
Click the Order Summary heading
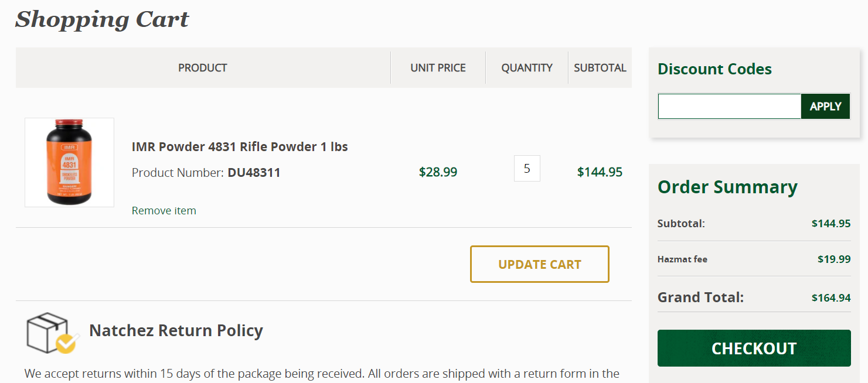pyautogui.click(x=727, y=187)
